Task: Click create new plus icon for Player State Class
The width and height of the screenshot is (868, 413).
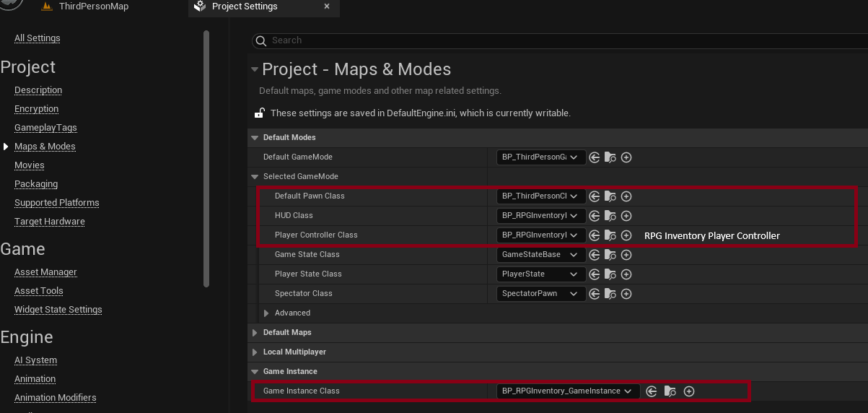Action: [626, 274]
